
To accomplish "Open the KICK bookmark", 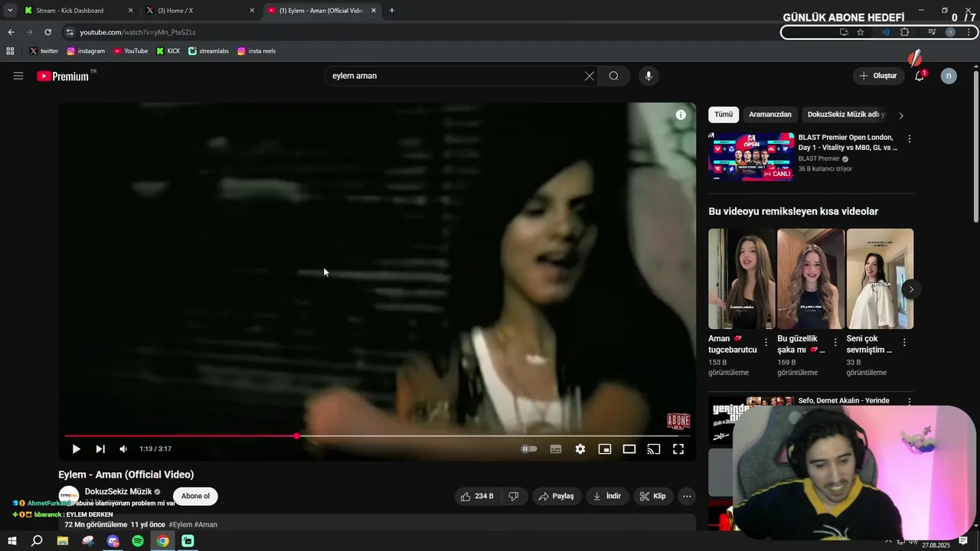I will click(x=168, y=51).
